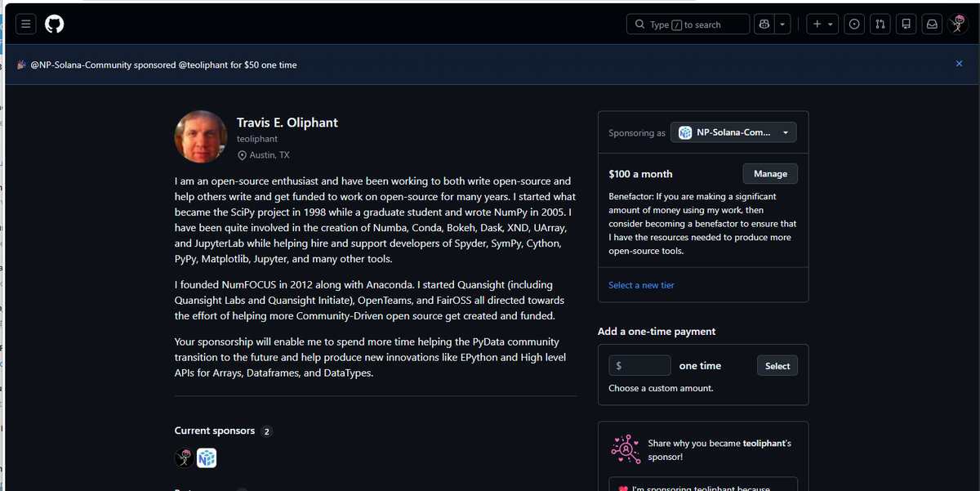Click the party popper icon in banner
This screenshot has height=491, width=980.
(22, 65)
